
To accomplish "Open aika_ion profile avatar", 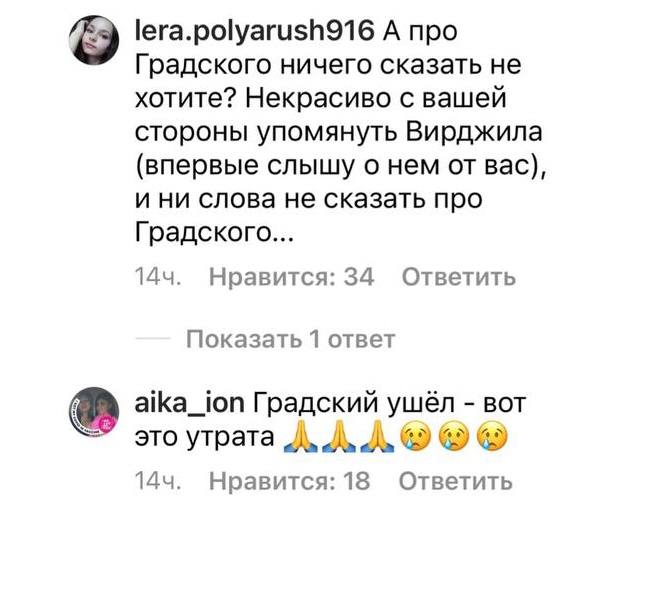I will point(94,412).
